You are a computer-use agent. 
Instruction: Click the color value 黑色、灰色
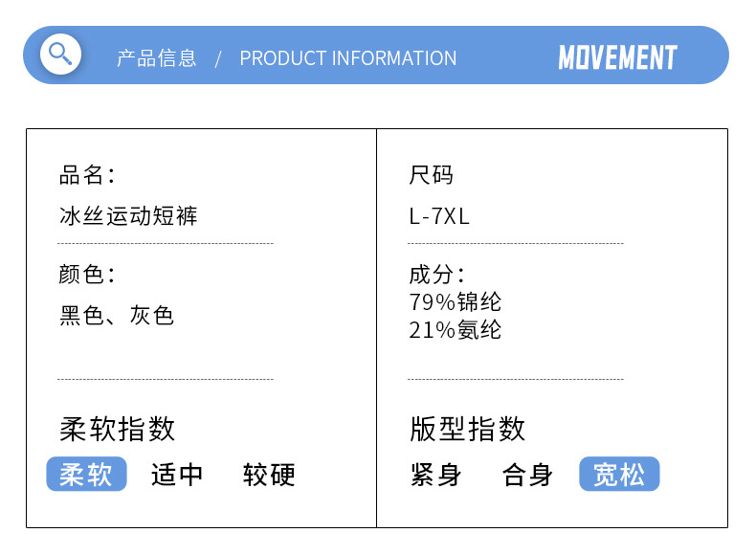[x=116, y=316]
